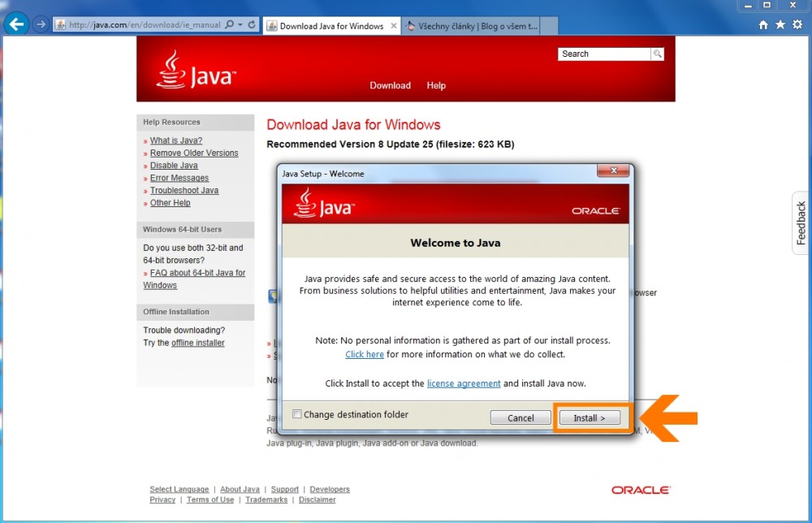Open the browser Home icon

pyautogui.click(x=763, y=25)
